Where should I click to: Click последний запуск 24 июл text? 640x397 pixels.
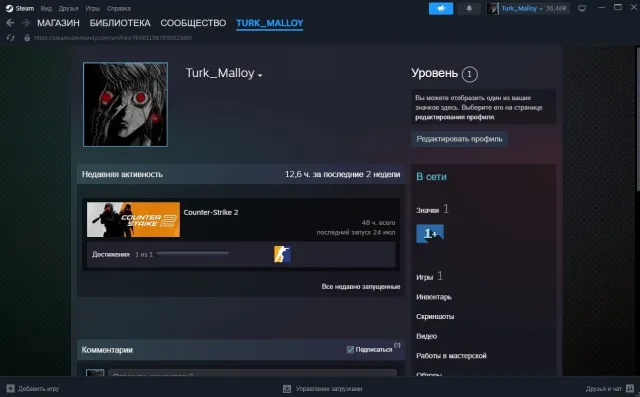356,232
